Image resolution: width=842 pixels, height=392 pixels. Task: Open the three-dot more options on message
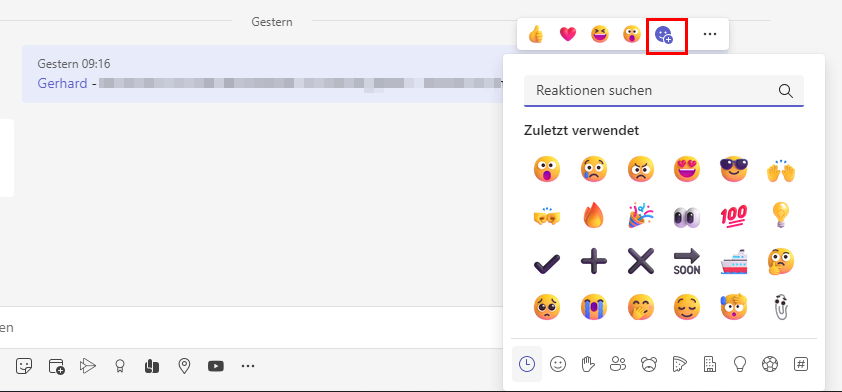(x=710, y=34)
